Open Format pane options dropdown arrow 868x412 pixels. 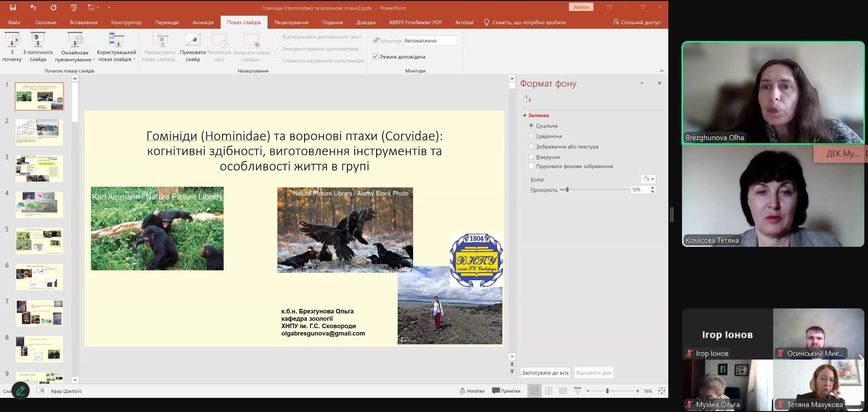tap(641, 83)
